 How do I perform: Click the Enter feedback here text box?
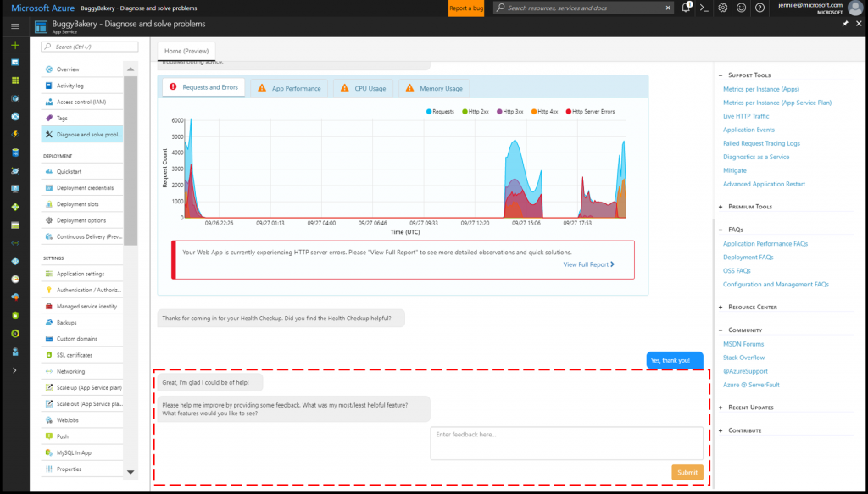click(566, 443)
